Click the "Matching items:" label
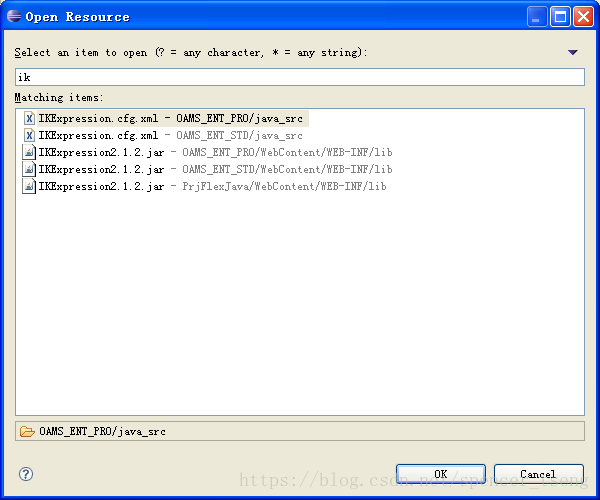This screenshot has width=600, height=500. (x=59, y=98)
